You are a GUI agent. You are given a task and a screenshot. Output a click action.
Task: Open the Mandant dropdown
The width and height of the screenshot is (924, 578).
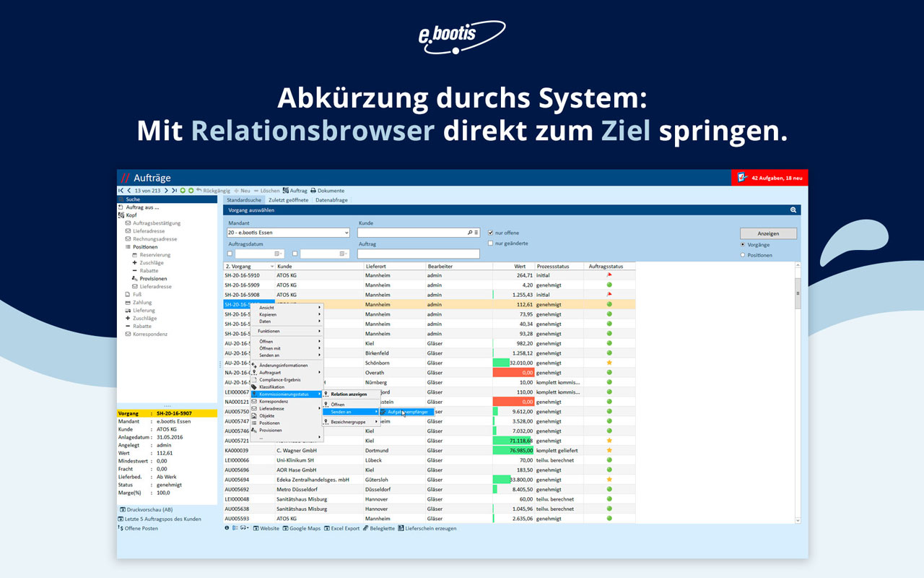[x=346, y=233]
